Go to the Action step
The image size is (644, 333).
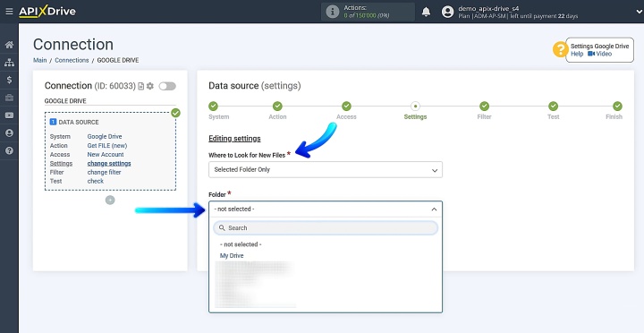[277, 106]
